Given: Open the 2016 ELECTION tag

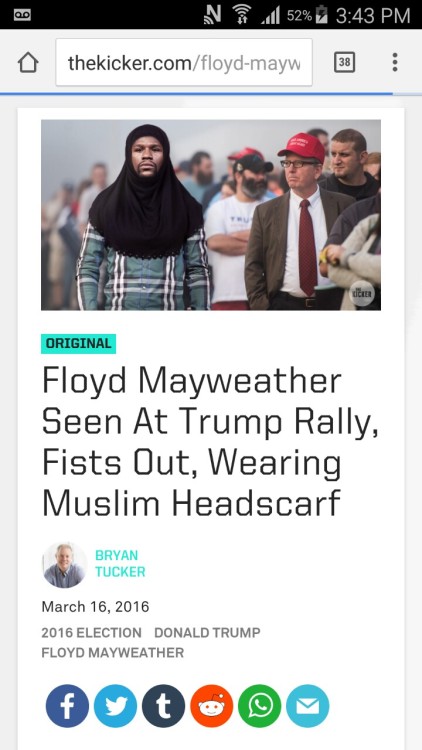Looking at the screenshot, I should pyautogui.click(x=91, y=632).
